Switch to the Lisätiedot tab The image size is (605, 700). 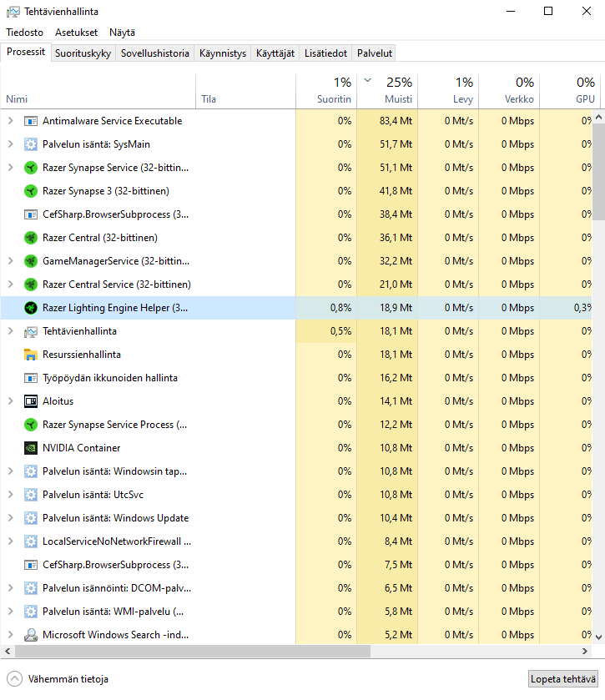(x=325, y=53)
